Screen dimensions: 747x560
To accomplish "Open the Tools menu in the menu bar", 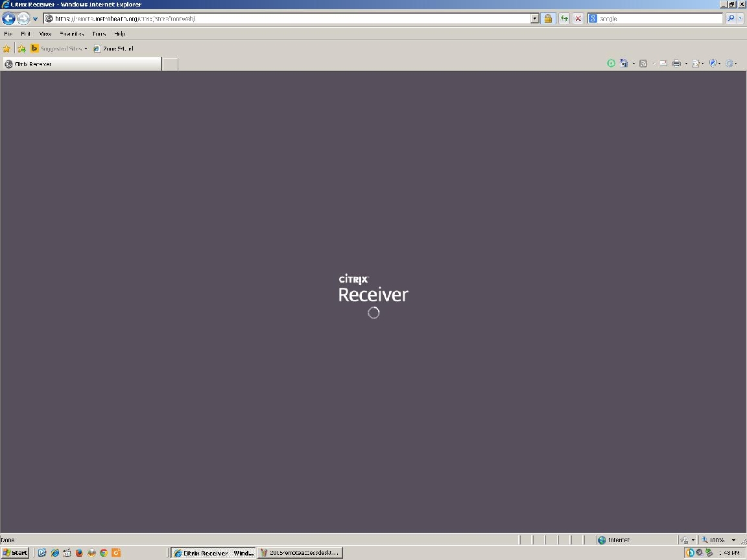I will click(99, 34).
